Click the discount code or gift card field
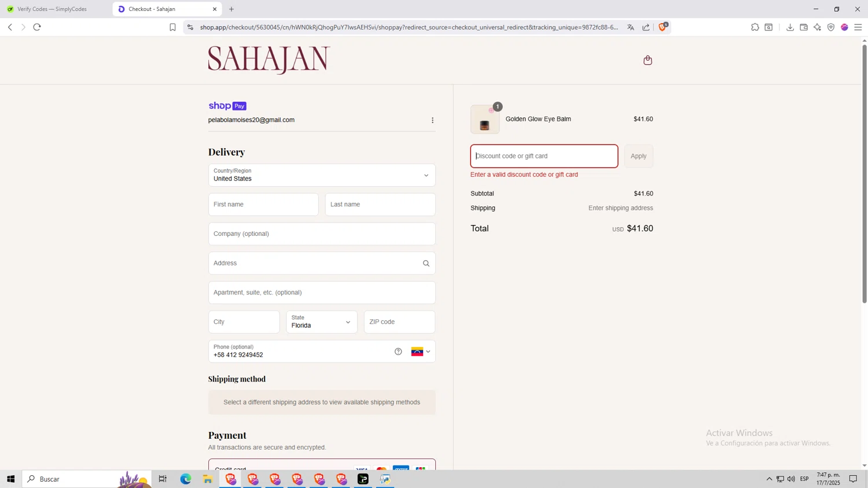This screenshot has width=868, height=488. tap(544, 156)
